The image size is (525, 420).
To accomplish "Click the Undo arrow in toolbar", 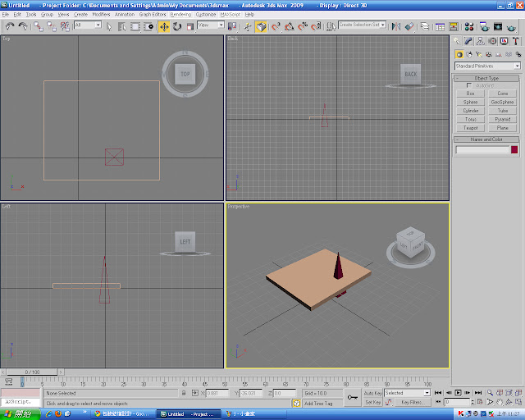I will (x=9, y=26).
